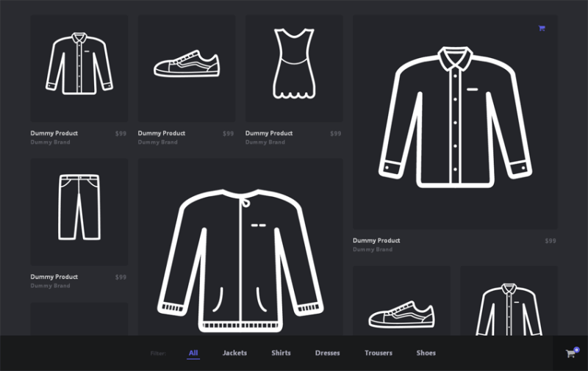View the dress product thumbnail

(294, 65)
